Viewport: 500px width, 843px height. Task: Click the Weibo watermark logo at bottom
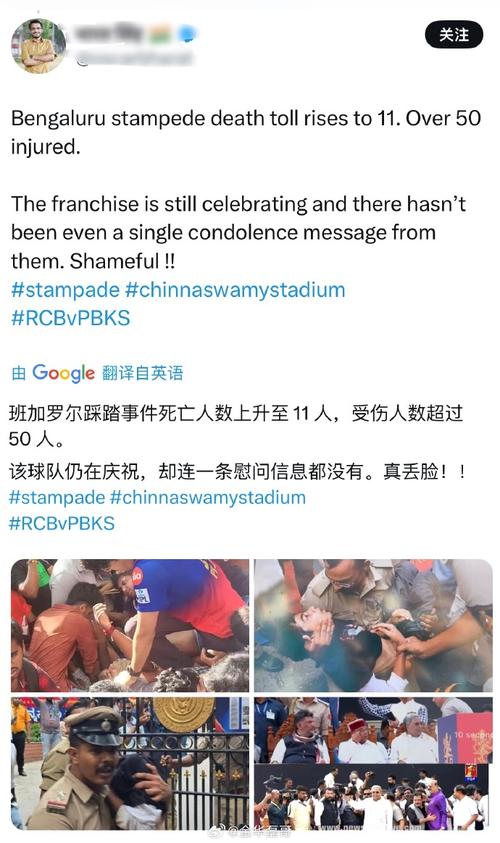coord(217,832)
